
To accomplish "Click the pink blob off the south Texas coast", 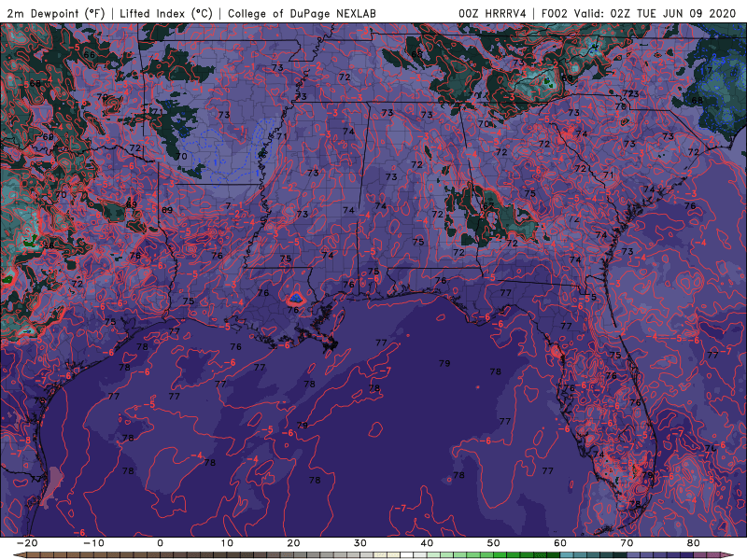I will click(52, 484).
